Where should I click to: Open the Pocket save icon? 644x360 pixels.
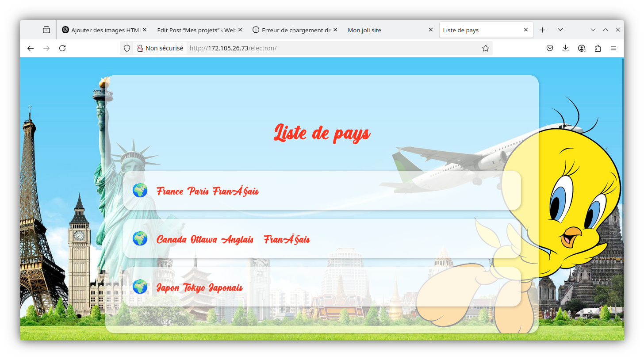pos(549,48)
